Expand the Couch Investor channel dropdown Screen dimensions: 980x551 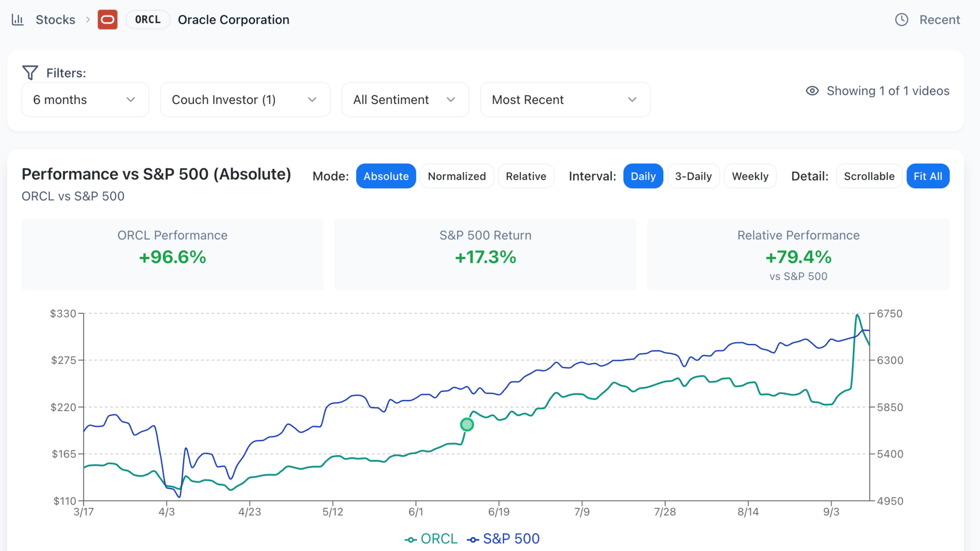[x=245, y=99]
